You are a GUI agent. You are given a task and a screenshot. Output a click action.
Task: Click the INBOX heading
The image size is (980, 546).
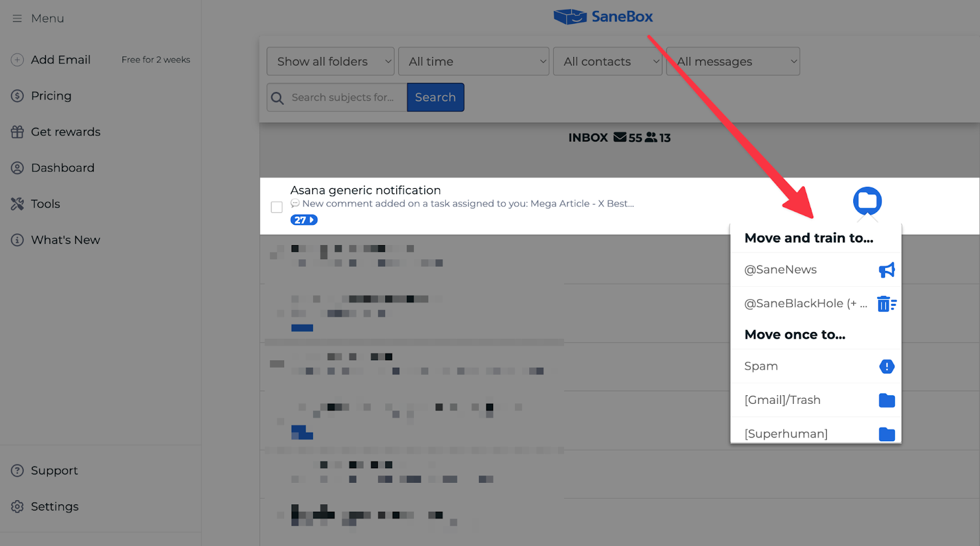click(x=588, y=138)
